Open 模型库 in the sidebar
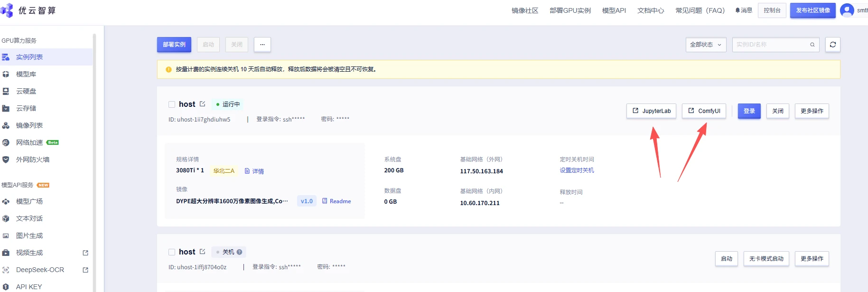 [26, 74]
